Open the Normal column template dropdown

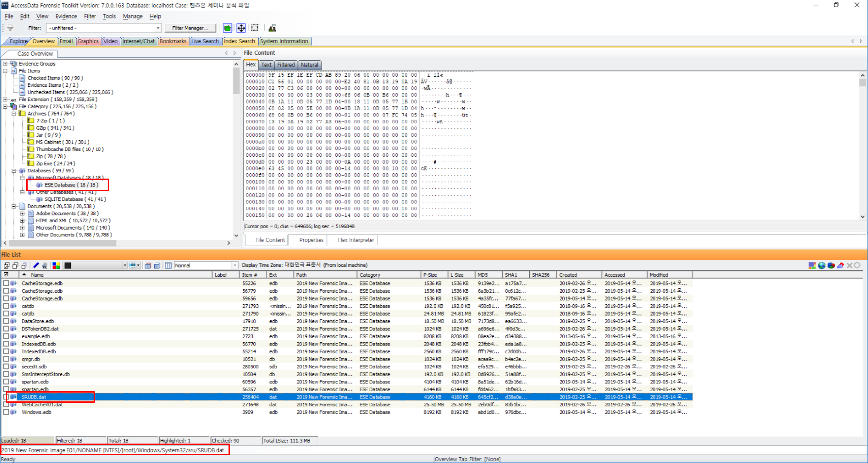click(235, 265)
